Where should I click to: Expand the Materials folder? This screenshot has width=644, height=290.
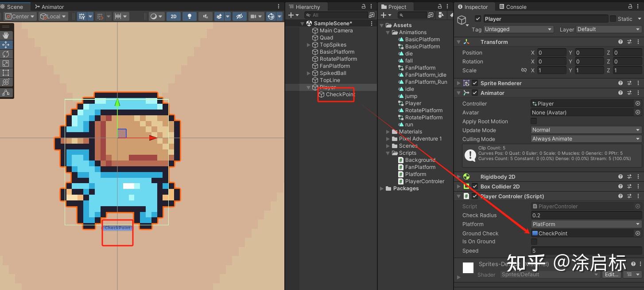388,132
